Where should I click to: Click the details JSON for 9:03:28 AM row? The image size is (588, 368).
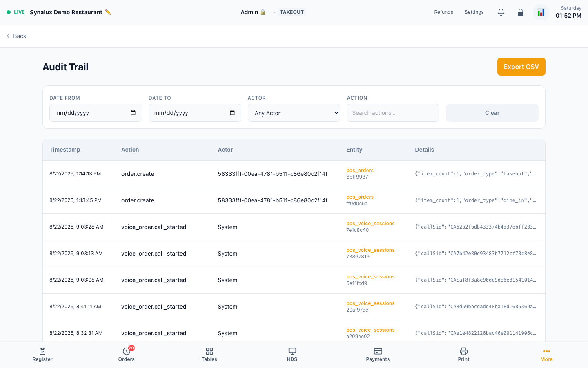476,227
